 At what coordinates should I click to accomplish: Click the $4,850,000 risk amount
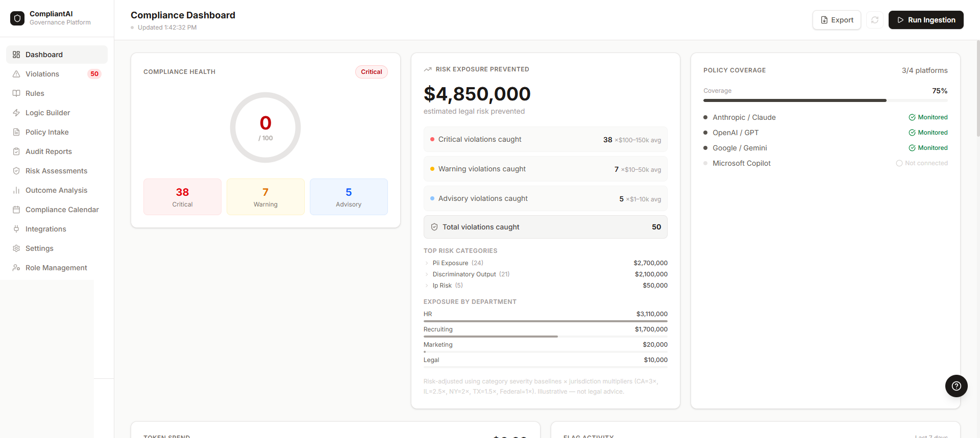[477, 94]
